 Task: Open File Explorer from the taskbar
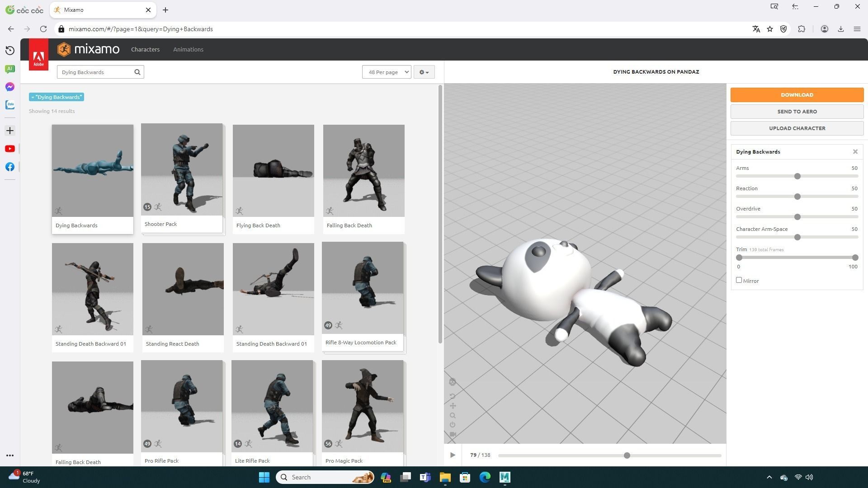tap(445, 477)
